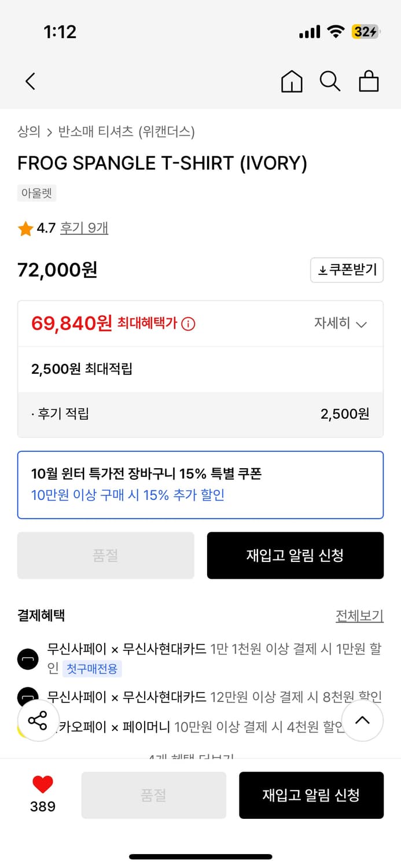Open the home screen via the house icon
Screen dimensions: 401x868
[292, 81]
